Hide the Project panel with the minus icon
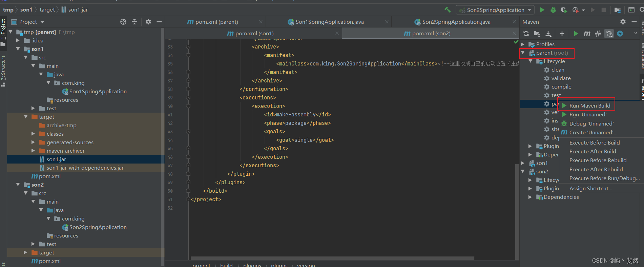 [x=159, y=22]
